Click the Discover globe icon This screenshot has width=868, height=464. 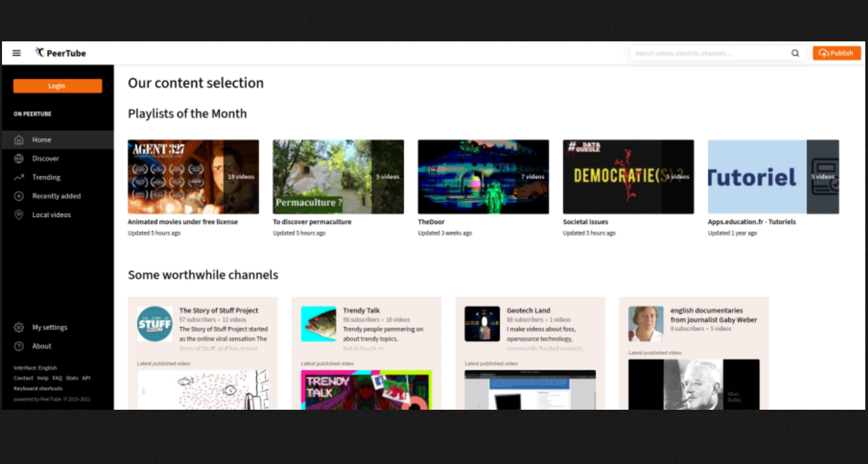point(19,159)
